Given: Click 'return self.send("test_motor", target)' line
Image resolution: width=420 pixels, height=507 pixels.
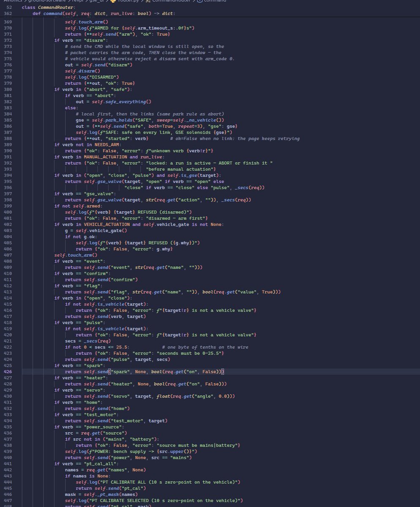Looking at the screenshot, I should 116,420.
